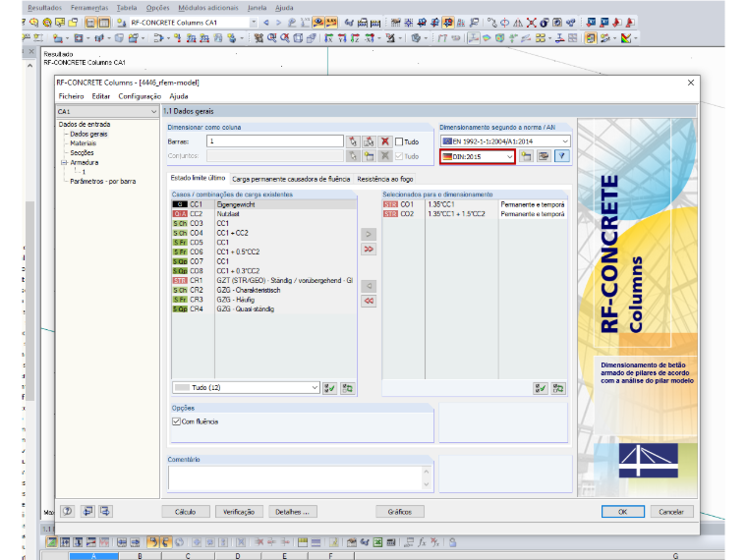Click select all checkmark icon under selected for design

point(541,389)
